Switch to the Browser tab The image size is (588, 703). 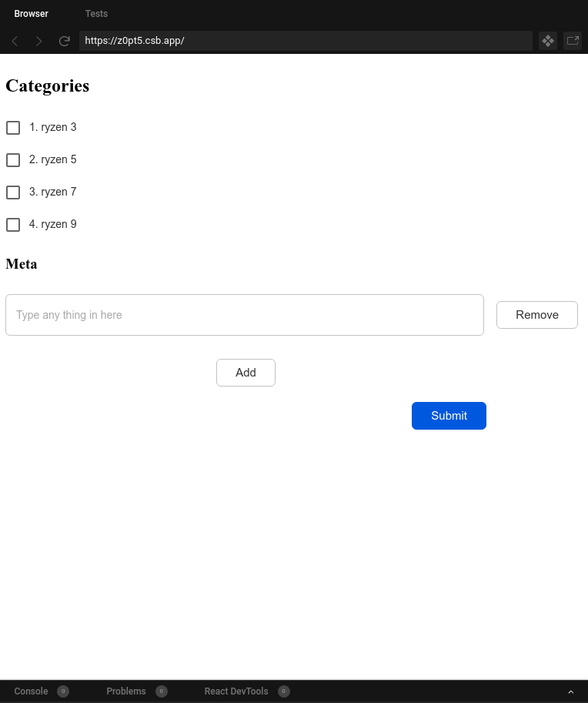click(31, 14)
